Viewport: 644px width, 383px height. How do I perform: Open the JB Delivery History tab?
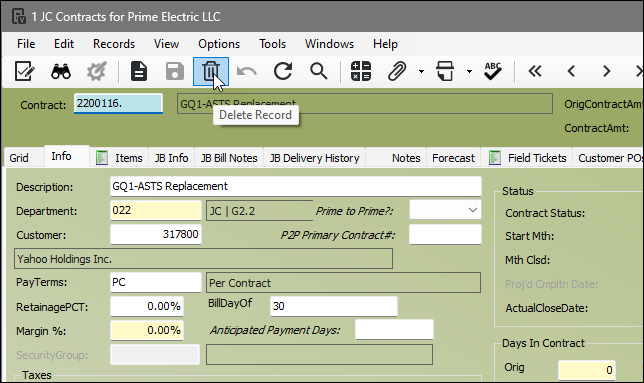(x=314, y=158)
